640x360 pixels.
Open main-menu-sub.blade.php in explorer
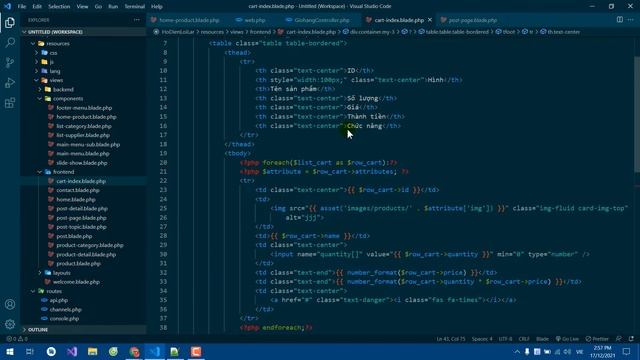(88, 144)
